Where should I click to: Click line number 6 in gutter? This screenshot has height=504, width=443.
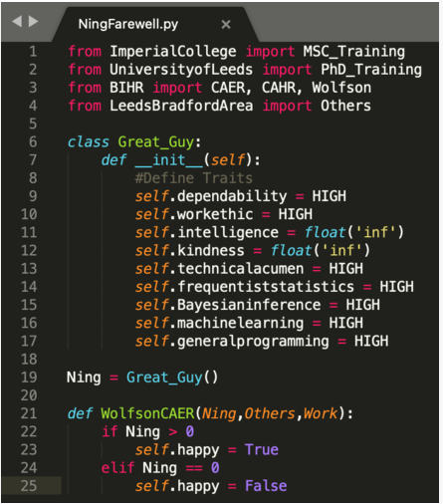click(x=33, y=142)
